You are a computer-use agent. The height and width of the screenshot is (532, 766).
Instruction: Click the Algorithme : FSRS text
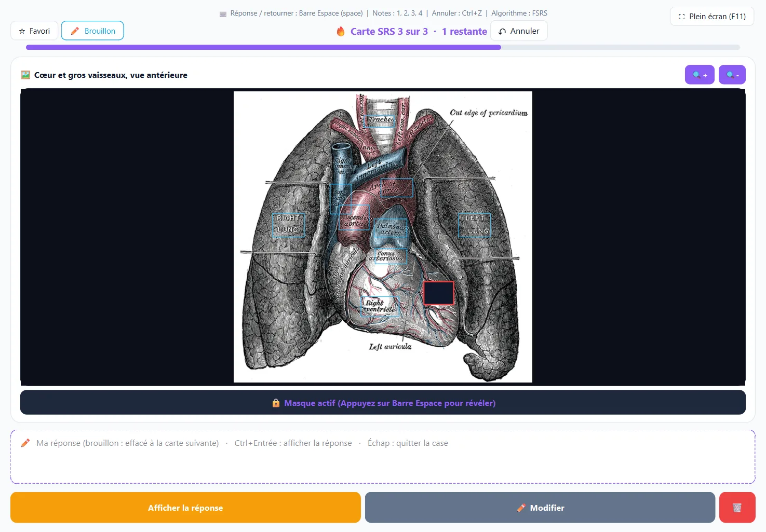pos(519,13)
